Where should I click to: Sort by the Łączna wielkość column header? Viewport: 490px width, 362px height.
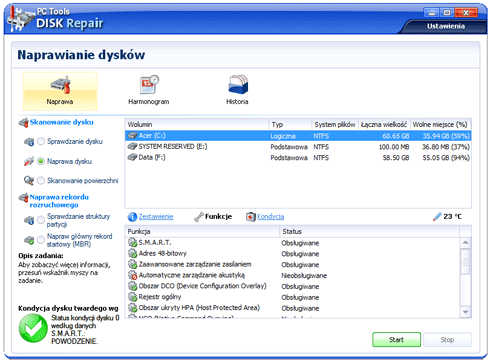tap(384, 125)
